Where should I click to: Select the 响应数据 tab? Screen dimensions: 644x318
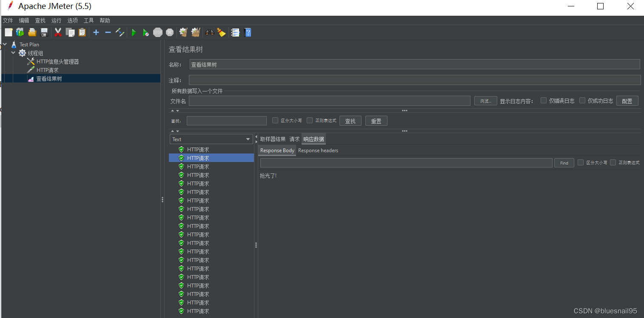click(314, 139)
